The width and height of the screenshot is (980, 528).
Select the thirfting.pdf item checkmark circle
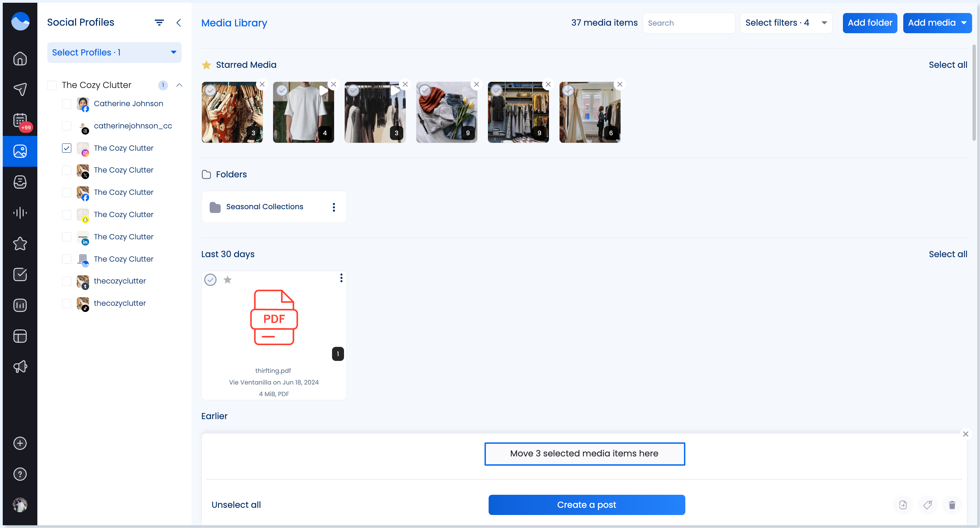(x=210, y=280)
